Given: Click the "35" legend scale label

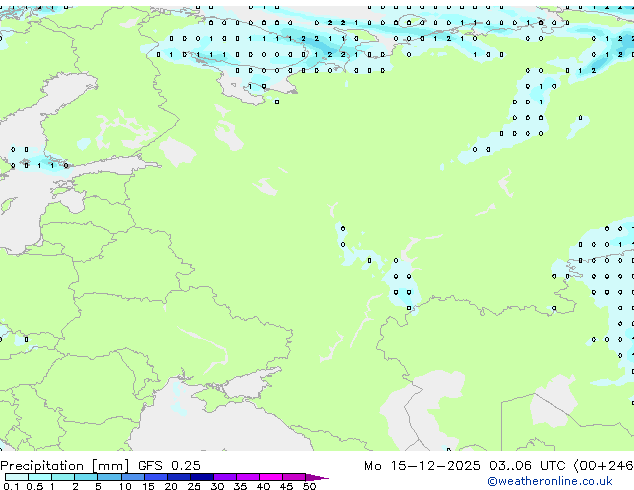Looking at the screenshot, I should (x=240, y=486).
